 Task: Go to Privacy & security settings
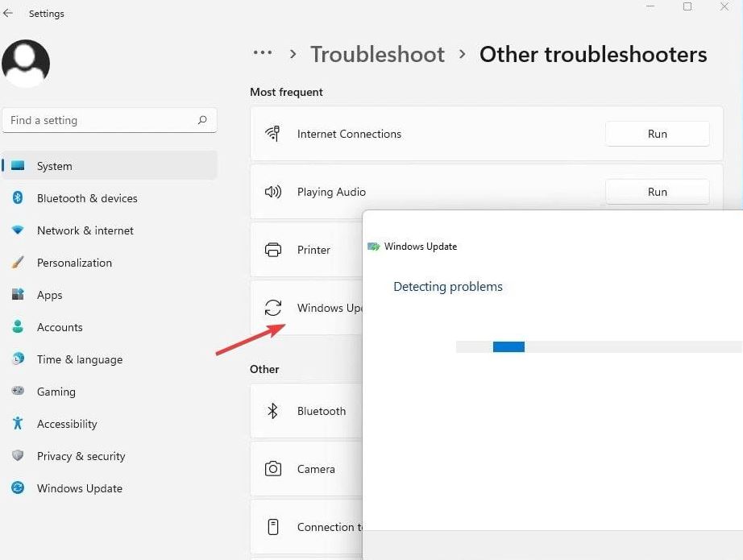81,456
